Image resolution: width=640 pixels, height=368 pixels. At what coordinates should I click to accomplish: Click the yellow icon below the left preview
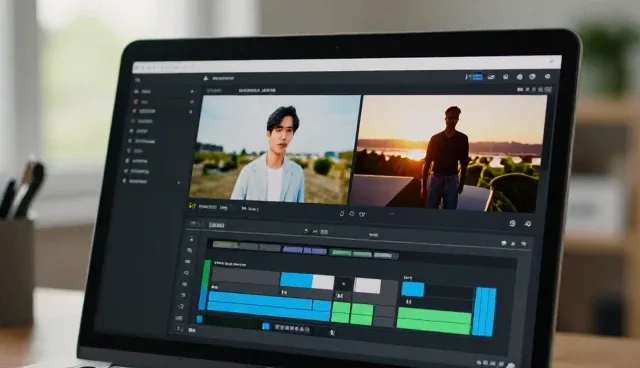click(x=192, y=206)
